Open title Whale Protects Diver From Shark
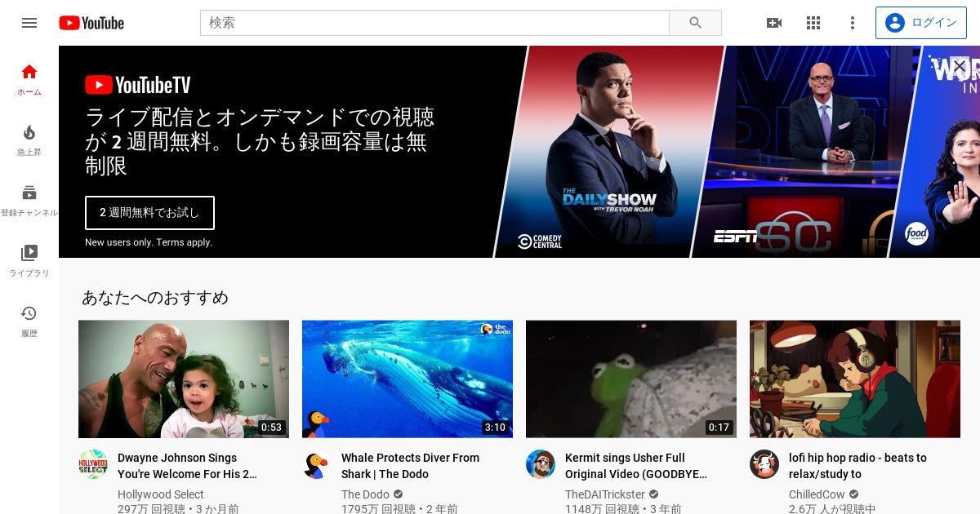Viewport: 980px width, 514px height. [410, 466]
